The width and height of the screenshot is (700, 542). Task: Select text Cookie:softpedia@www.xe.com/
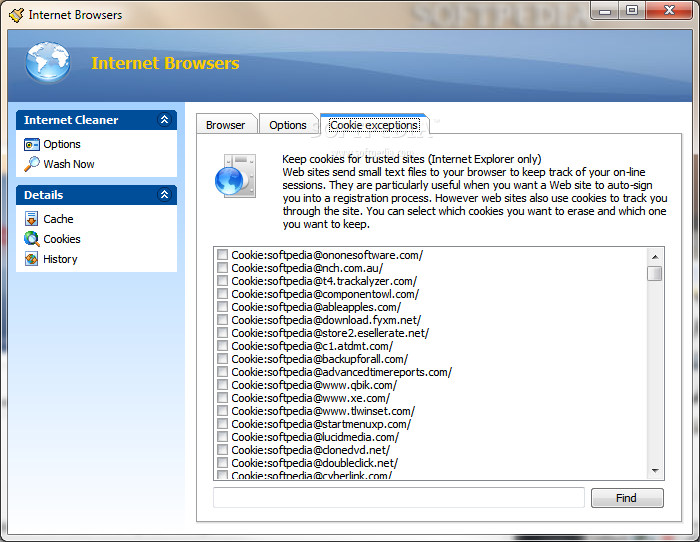tap(311, 398)
